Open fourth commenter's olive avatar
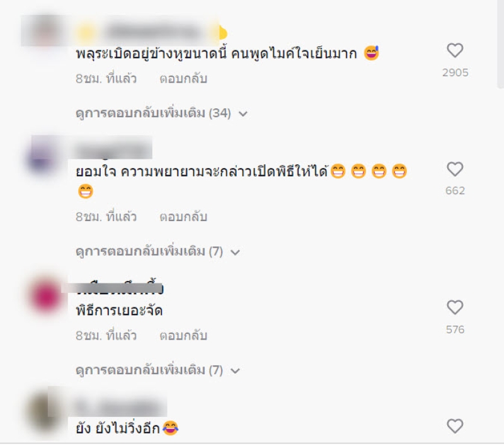Image resolution: width=504 pixels, height=446 pixels. coord(44,413)
